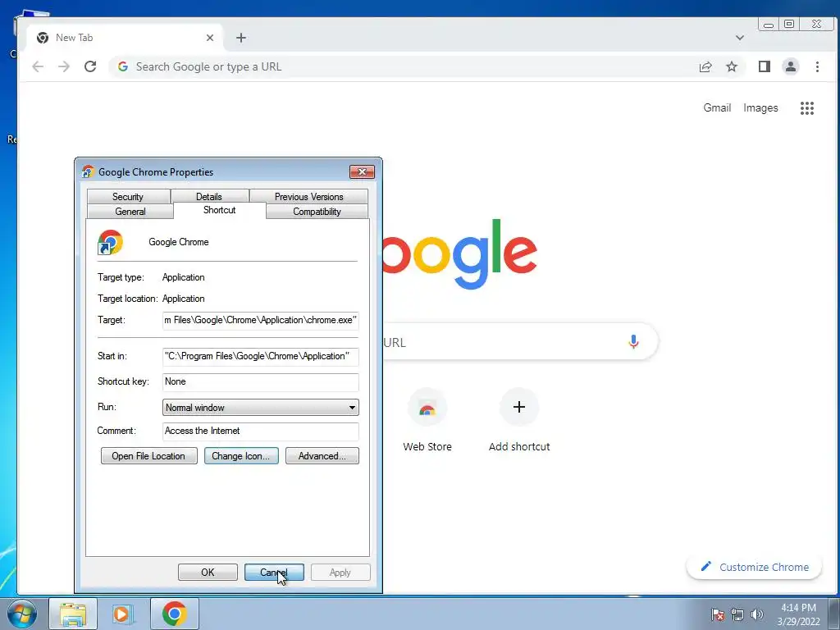This screenshot has height=630, width=840.
Task: Cancel the Google Chrome Properties dialog
Action: coord(274,572)
